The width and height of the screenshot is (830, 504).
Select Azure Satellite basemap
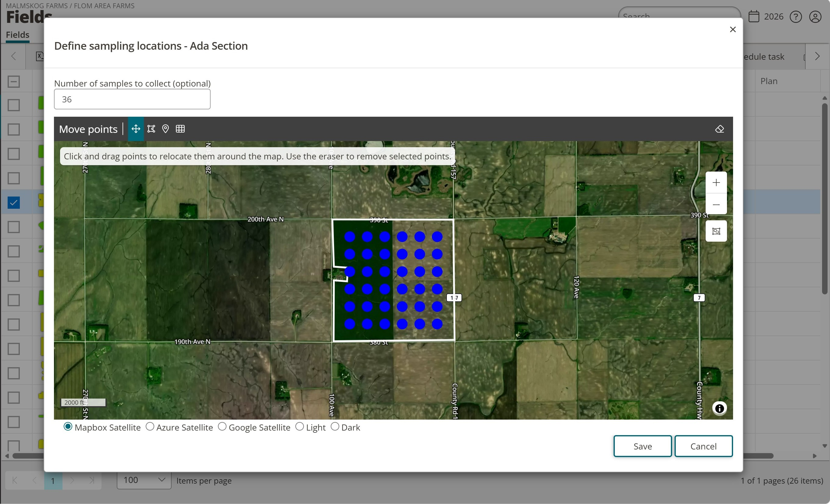point(150,427)
